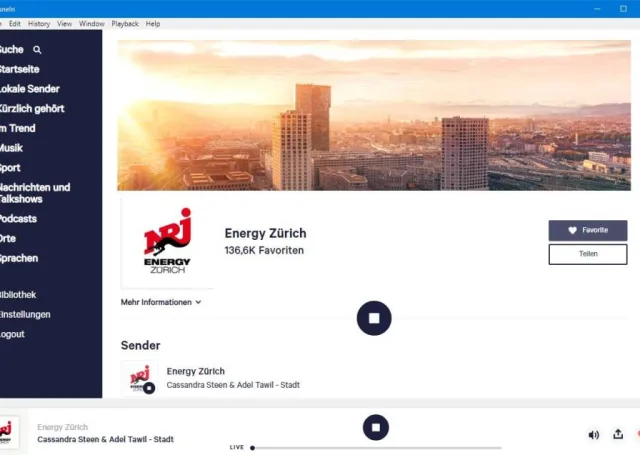Click the share upload icon in player bar
Screen dimensions: 640x455
[618, 434]
